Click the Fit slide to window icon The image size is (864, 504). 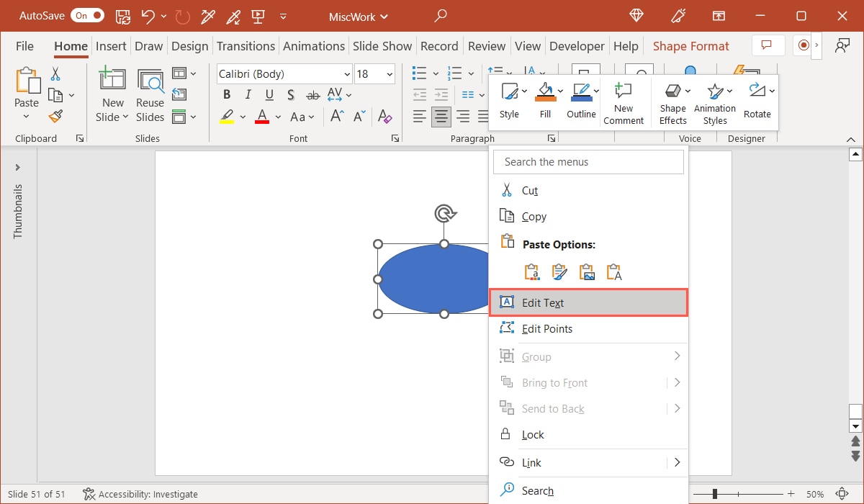click(842, 494)
